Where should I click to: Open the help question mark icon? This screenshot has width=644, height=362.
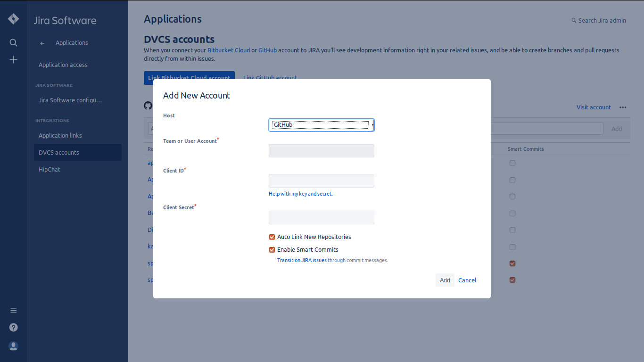(x=13, y=328)
